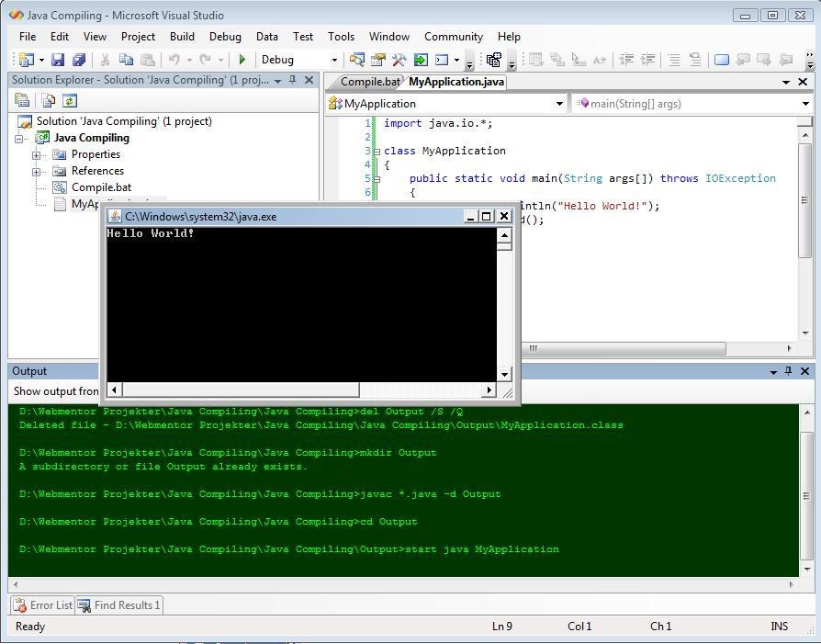This screenshot has width=821, height=644.
Task: Open the Error List panel
Action: pyautogui.click(x=43, y=604)
